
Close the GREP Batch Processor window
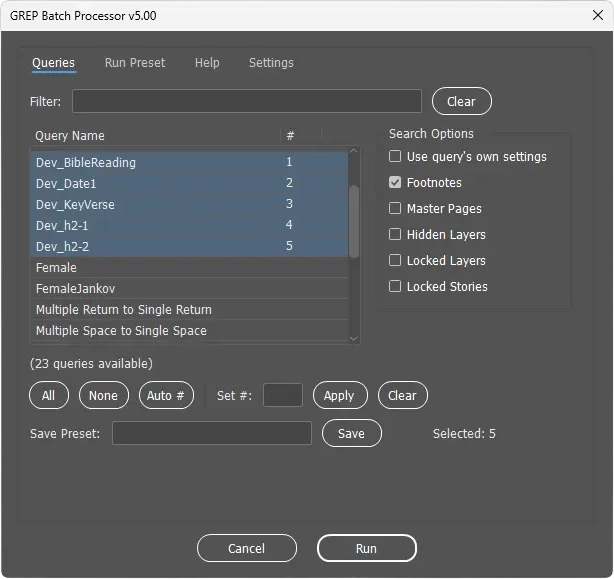[598, 15]
